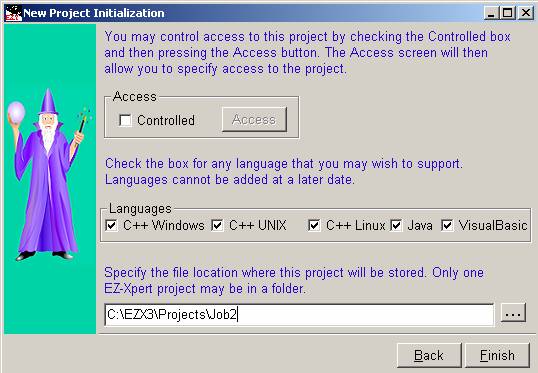The image size is (538, 373).
Task: Minimize the New Project Initialization window
Action: (491, 13)
